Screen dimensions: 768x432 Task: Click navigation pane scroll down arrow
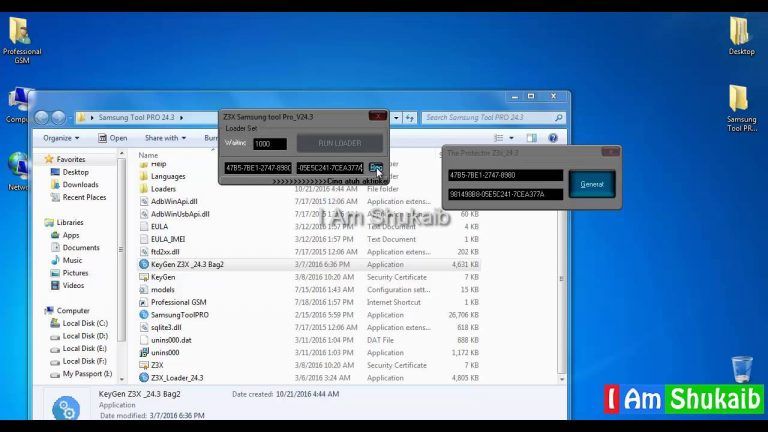(x=122, y=379)
